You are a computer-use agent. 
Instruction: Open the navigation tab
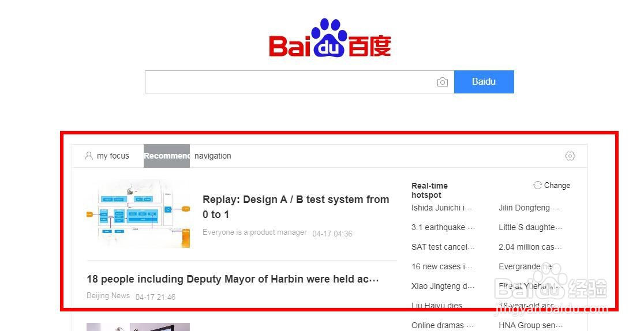213,156
